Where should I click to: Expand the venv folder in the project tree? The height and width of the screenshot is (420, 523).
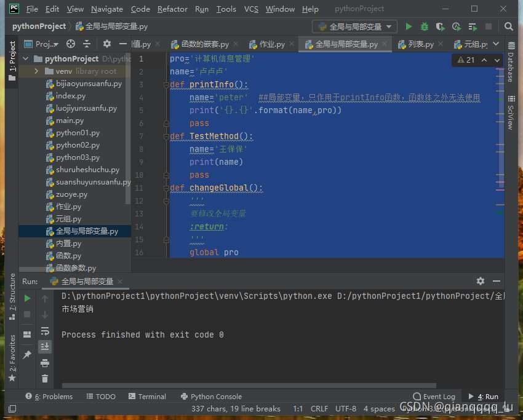point(36,71)
